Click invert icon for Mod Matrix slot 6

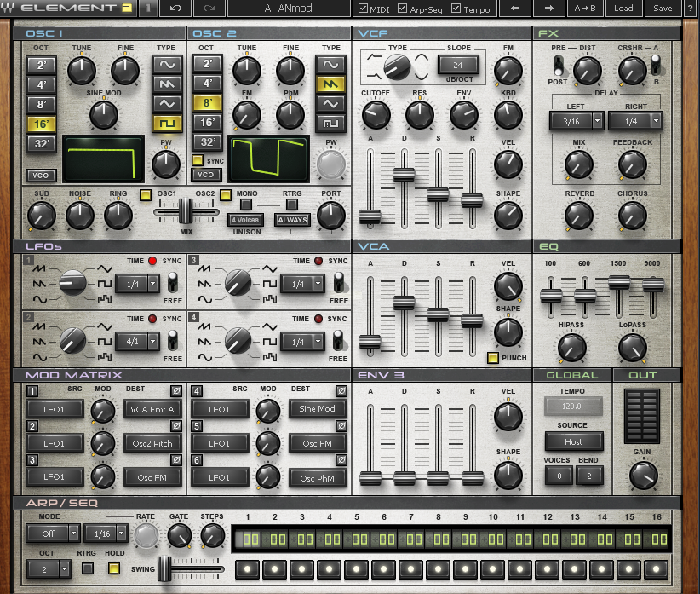pos(341,459)
